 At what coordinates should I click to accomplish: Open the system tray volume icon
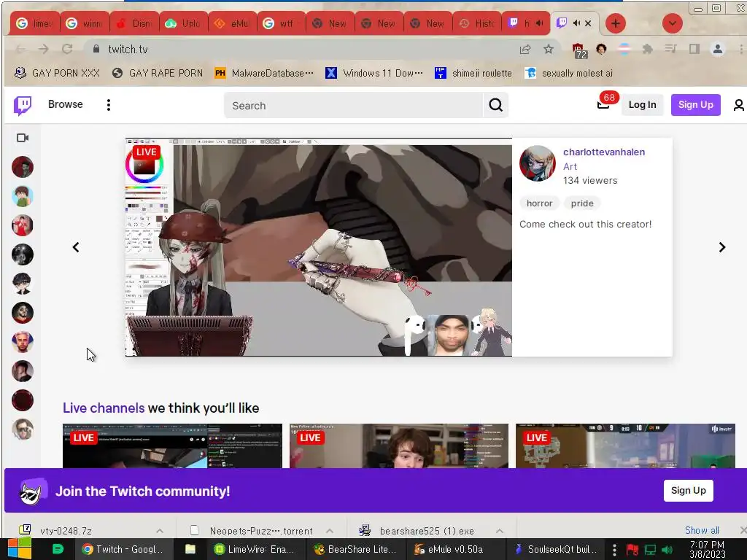(x=667, y=550)
